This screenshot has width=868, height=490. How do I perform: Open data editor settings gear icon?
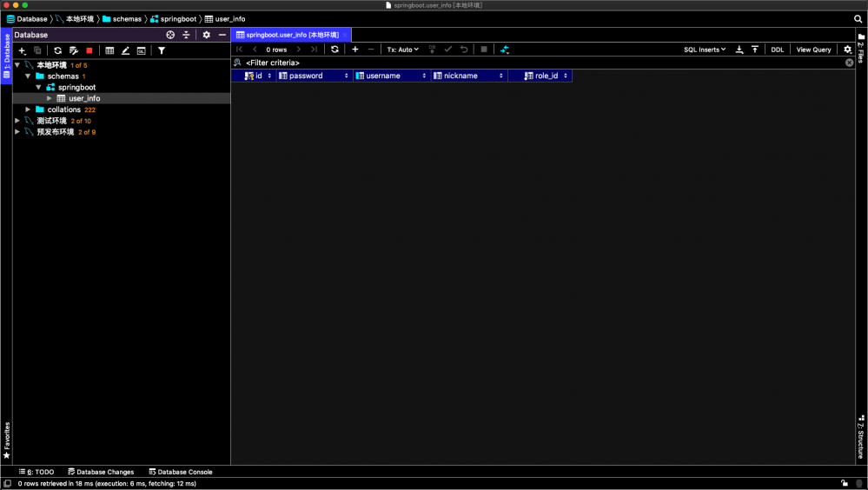[847, 50]
